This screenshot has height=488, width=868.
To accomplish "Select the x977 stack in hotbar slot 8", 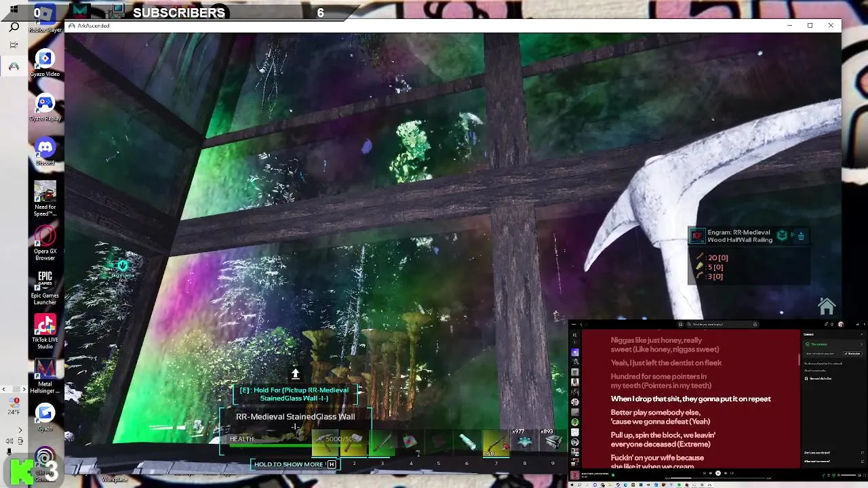I will [x=524, y=442].
